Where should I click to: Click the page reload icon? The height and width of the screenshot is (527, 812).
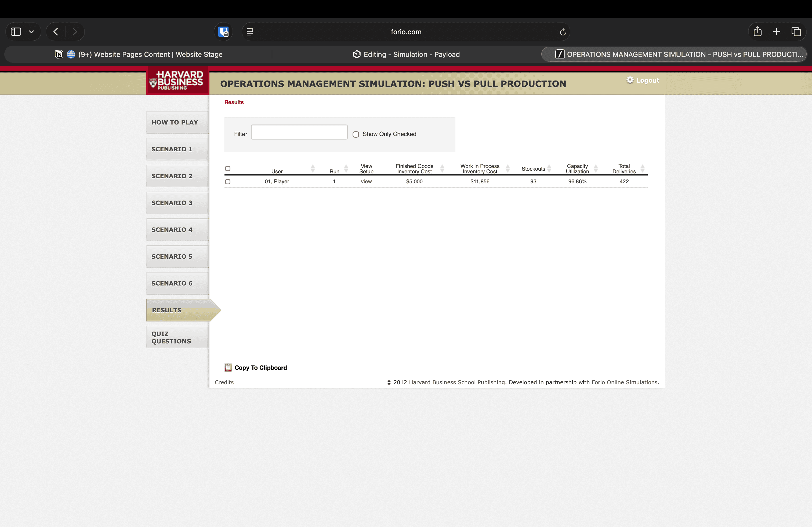[563, 32]
